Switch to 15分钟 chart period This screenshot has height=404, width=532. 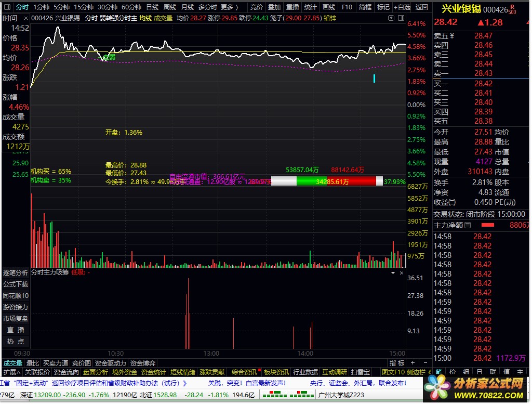click(84, 7)
